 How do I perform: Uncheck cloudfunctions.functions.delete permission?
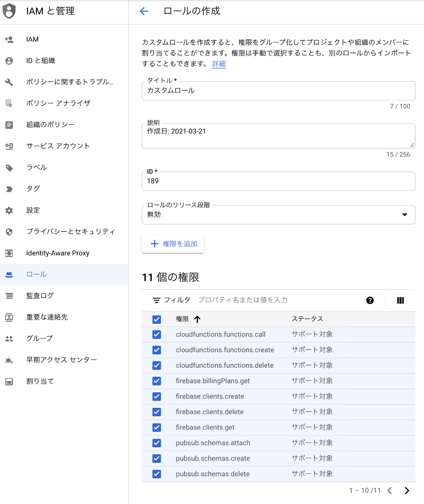(157, 366)
